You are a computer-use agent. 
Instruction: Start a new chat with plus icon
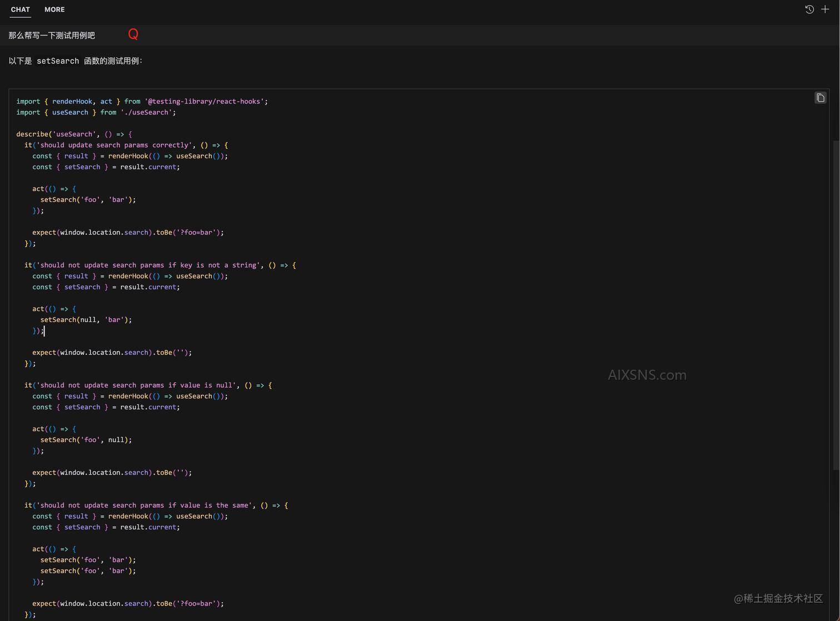(825, 9)
